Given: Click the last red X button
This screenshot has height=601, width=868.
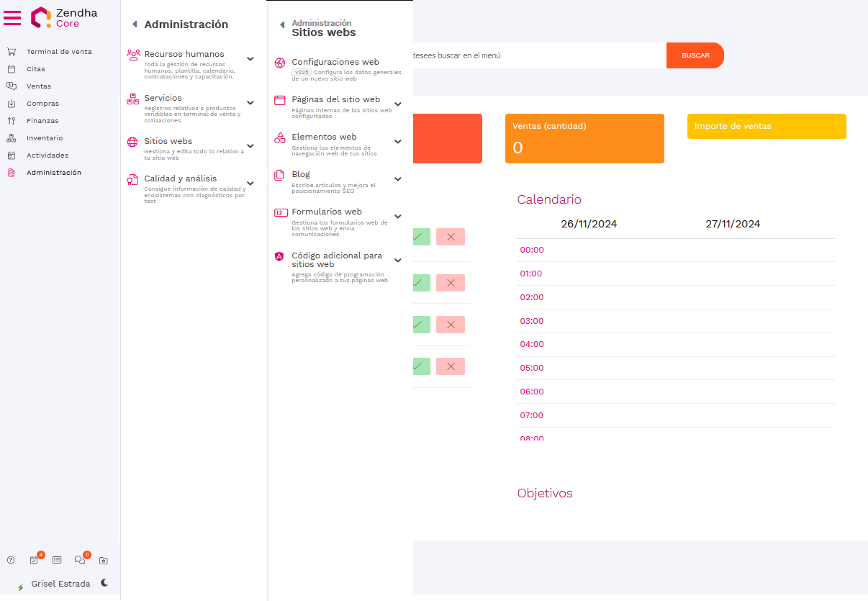Looking at the screenshot, I should coord(451,366).
